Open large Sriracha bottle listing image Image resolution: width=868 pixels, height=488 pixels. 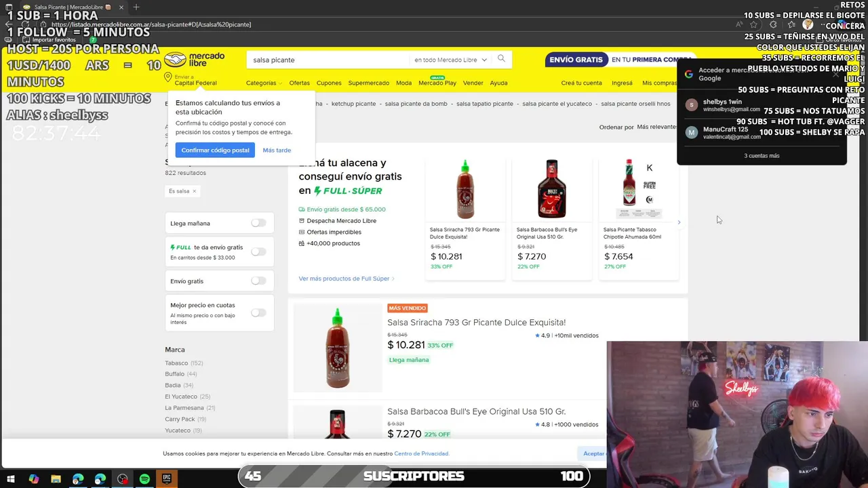point(338,347)
